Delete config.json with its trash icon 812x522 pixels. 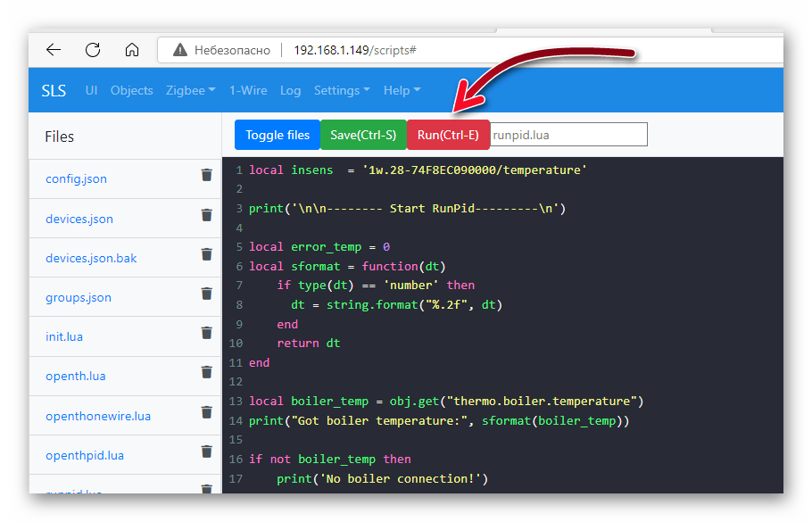206,176
